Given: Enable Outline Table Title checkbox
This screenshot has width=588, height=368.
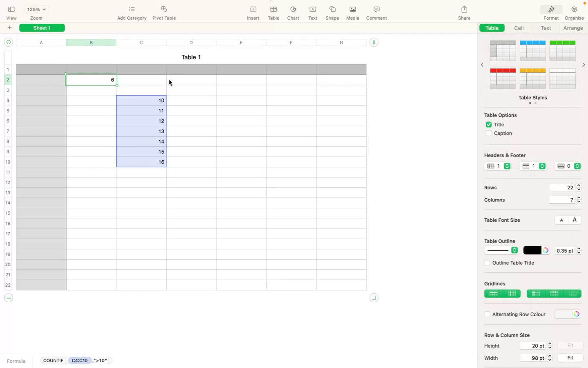Looking at the screenshot, I should pos(487,263).
